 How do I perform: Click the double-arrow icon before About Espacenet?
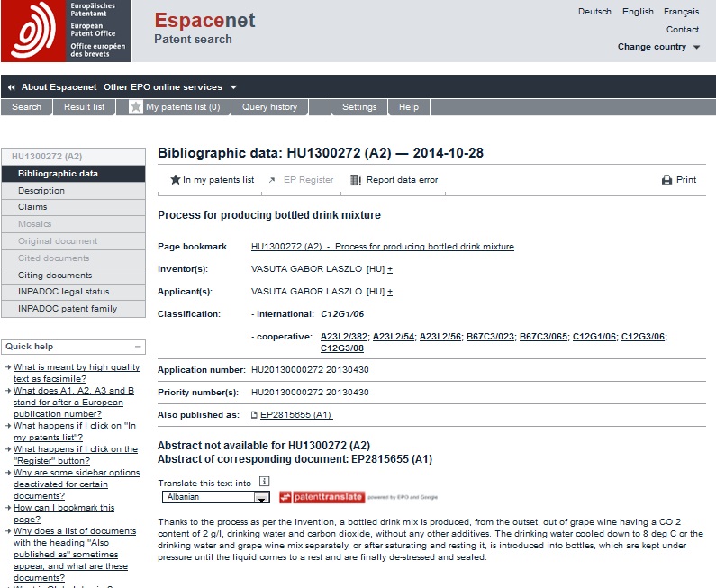[12, 87]
